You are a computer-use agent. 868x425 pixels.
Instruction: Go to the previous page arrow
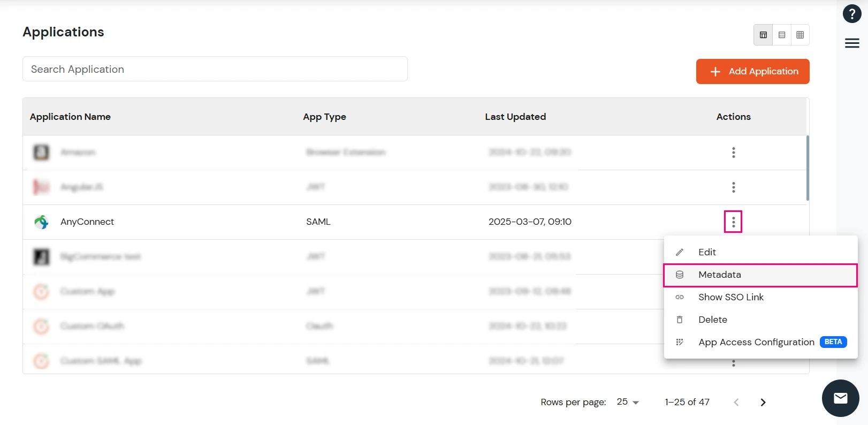(736, 402)
